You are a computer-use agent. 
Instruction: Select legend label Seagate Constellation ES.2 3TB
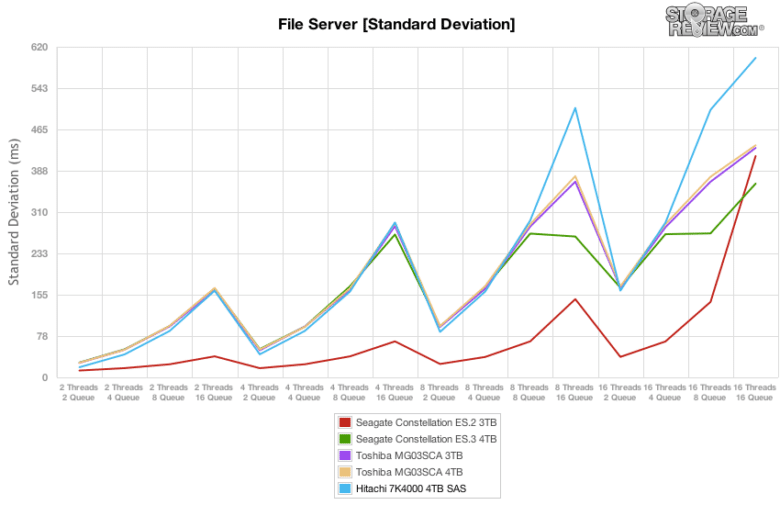(426, 422)
